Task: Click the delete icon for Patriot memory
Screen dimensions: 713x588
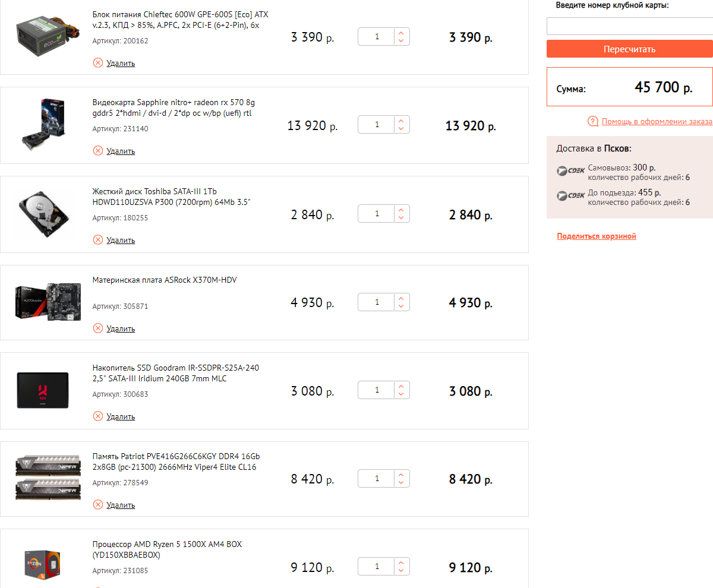Action: [x=98, y=505]
